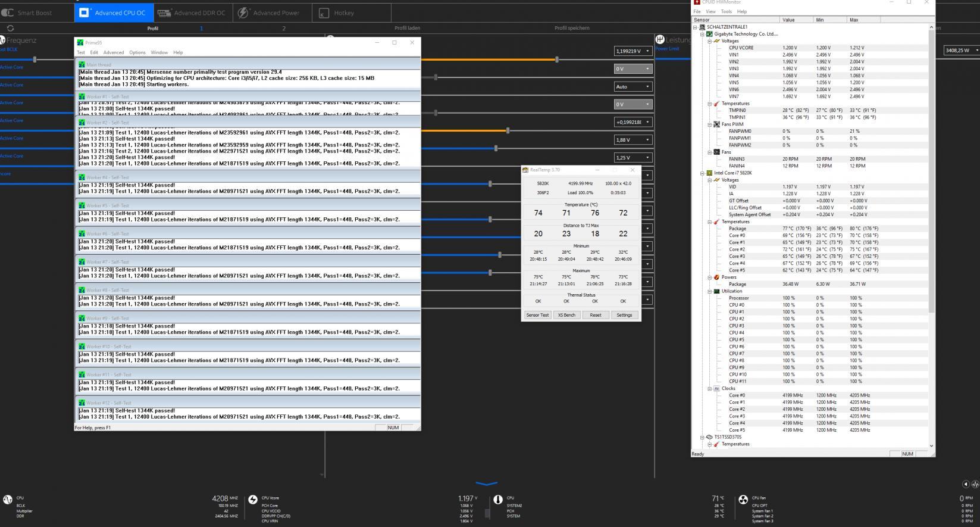The image size is (980, 527).
Task: Open the Prime95 Test menu
Action: pyautogui.click(x=81, y=52)
